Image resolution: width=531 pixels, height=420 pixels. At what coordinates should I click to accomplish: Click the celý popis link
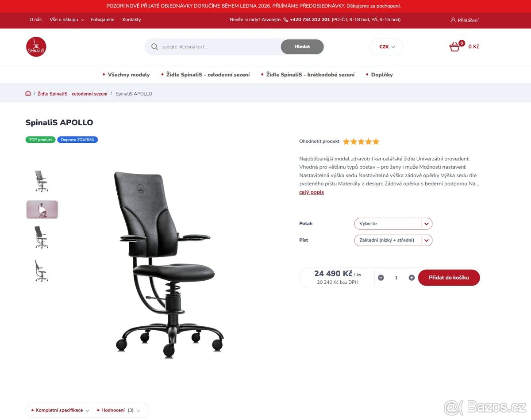(312, 192)
